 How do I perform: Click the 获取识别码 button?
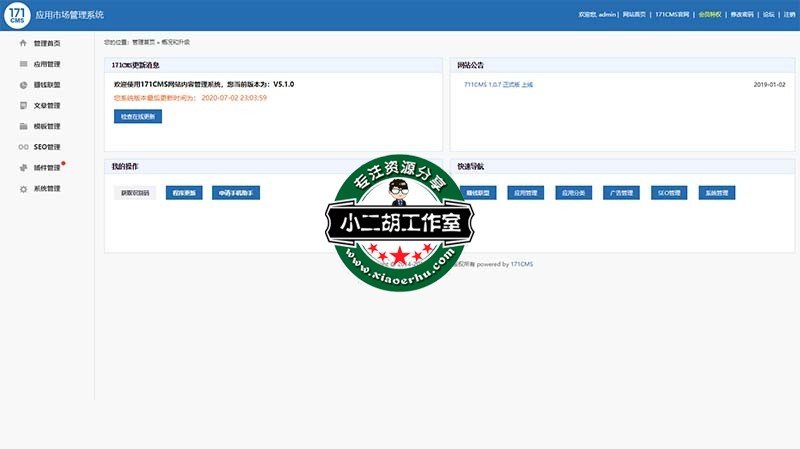point(135,193)
